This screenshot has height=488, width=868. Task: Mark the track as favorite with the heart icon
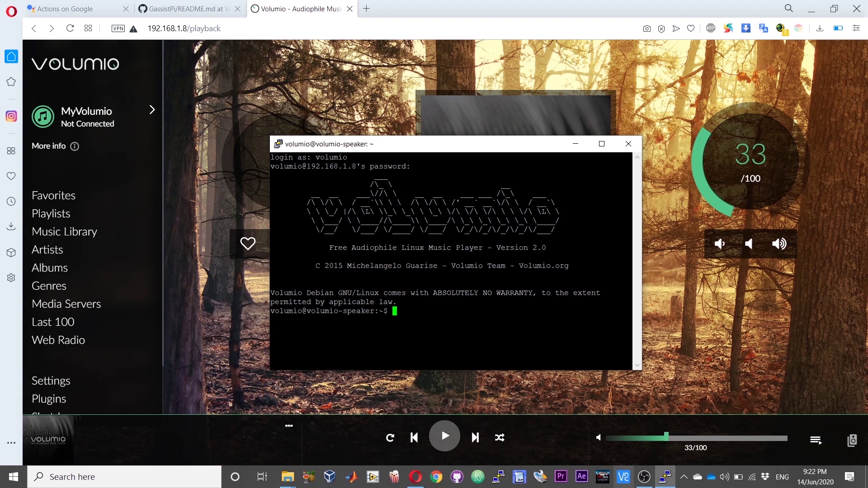[248, 244]
